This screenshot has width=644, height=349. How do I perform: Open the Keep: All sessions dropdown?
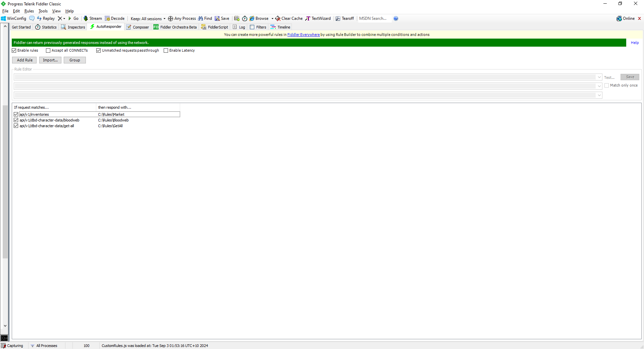pos(148,18)
